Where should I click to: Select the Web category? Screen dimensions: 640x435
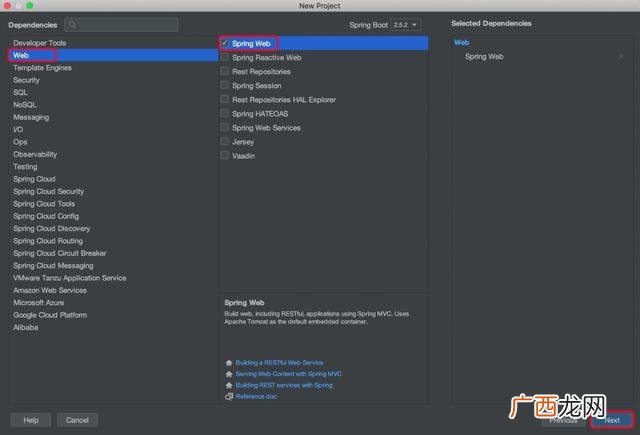coord(113,55)
